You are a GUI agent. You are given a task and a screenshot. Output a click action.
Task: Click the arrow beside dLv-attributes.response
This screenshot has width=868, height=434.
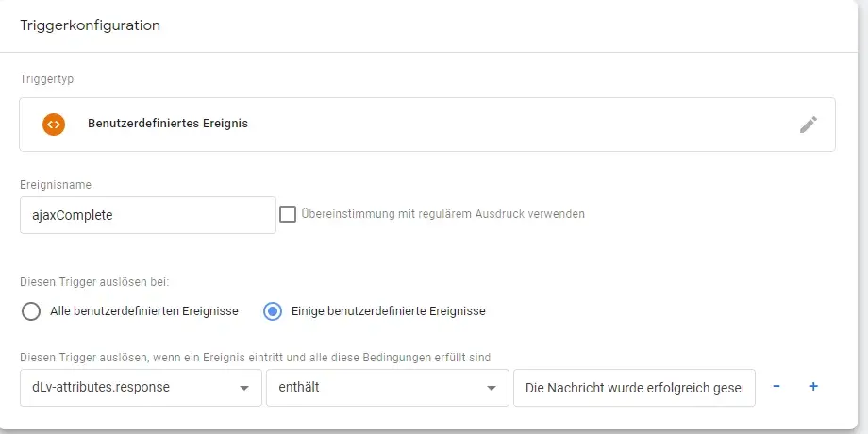tap(244, 388)
